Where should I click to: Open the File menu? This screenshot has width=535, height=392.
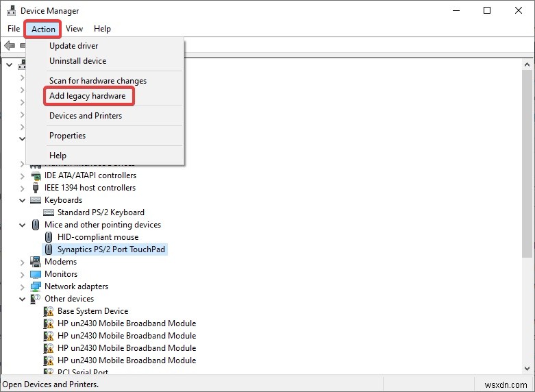point(14,29)
